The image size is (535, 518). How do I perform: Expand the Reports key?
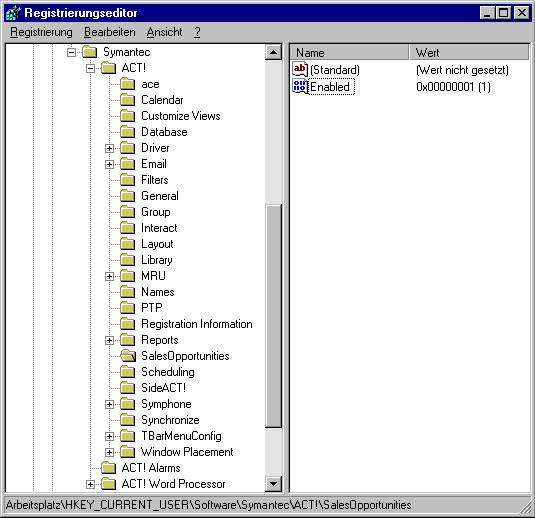coord(109,341)
